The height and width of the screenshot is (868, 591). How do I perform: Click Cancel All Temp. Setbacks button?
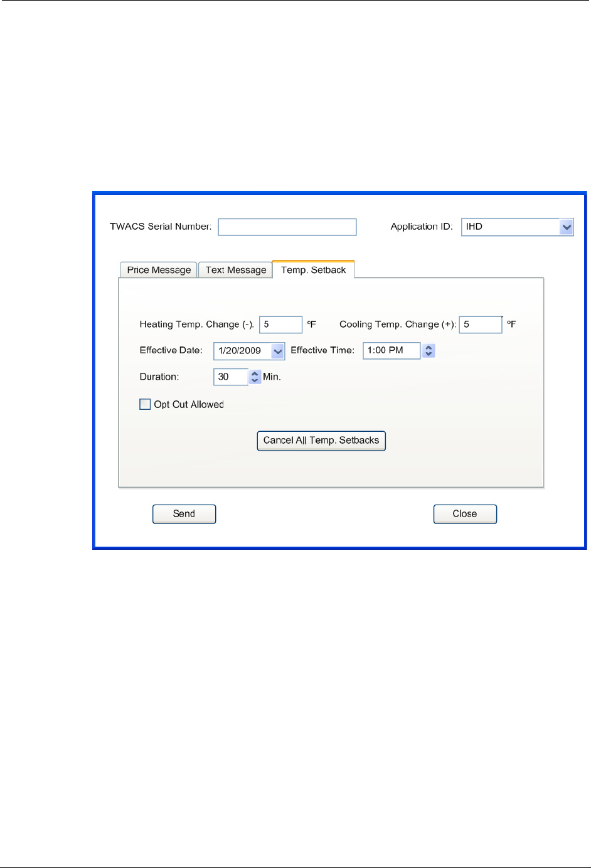coord(321,441)
